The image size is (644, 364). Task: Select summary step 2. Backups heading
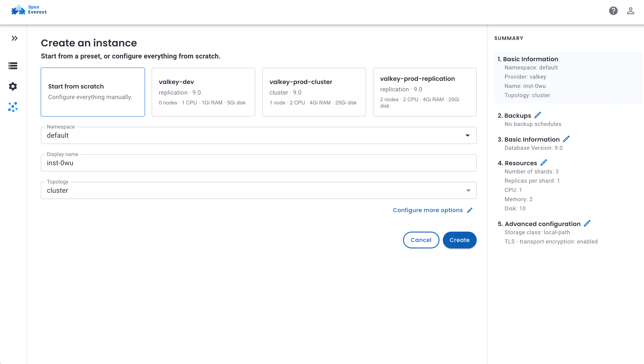pos(514,116)
